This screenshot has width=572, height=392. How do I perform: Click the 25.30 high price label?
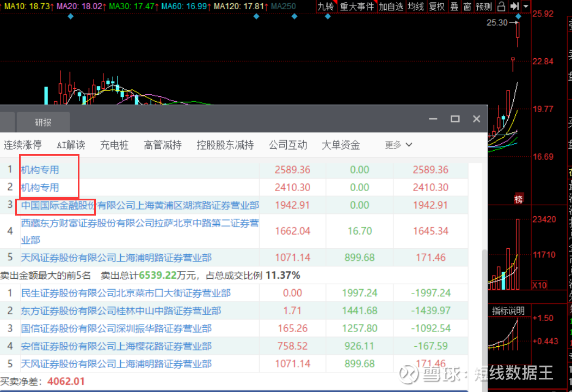497,23
